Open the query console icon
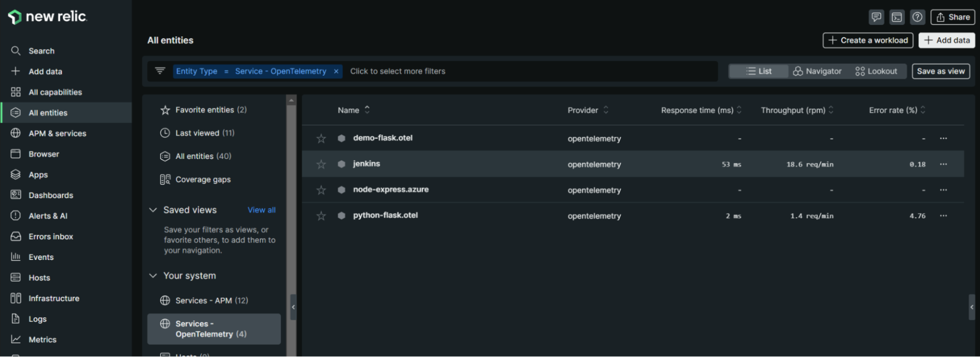The height and width of the screenshot is (357, 980). (x=897, y=17)
